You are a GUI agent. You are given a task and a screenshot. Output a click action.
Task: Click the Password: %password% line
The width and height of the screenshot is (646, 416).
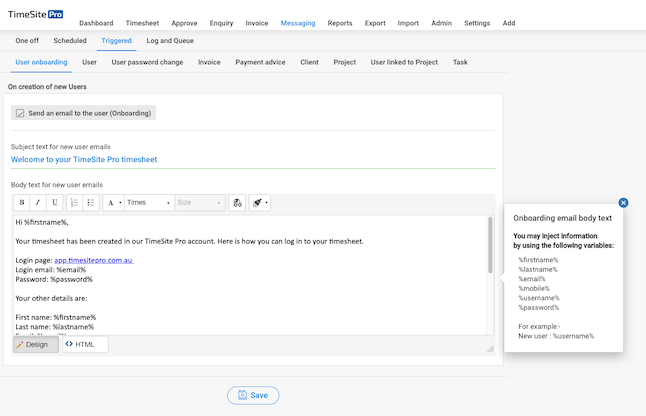click(x=54, y=280)
